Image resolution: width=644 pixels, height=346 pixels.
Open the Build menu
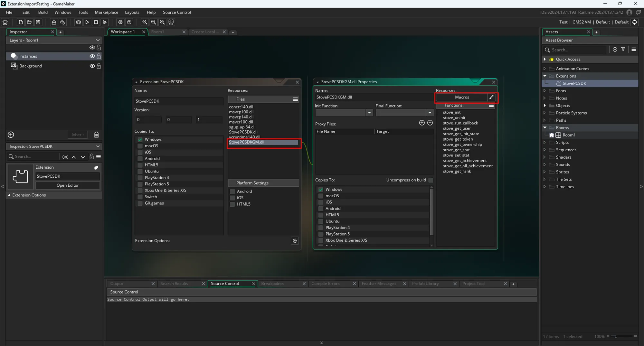[x=43, y=12]
